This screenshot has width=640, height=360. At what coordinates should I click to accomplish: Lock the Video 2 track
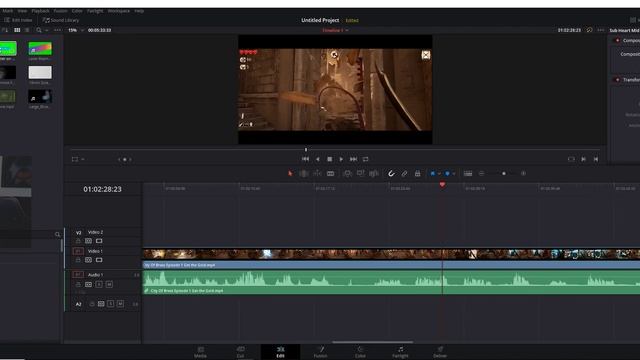[78, 241]
